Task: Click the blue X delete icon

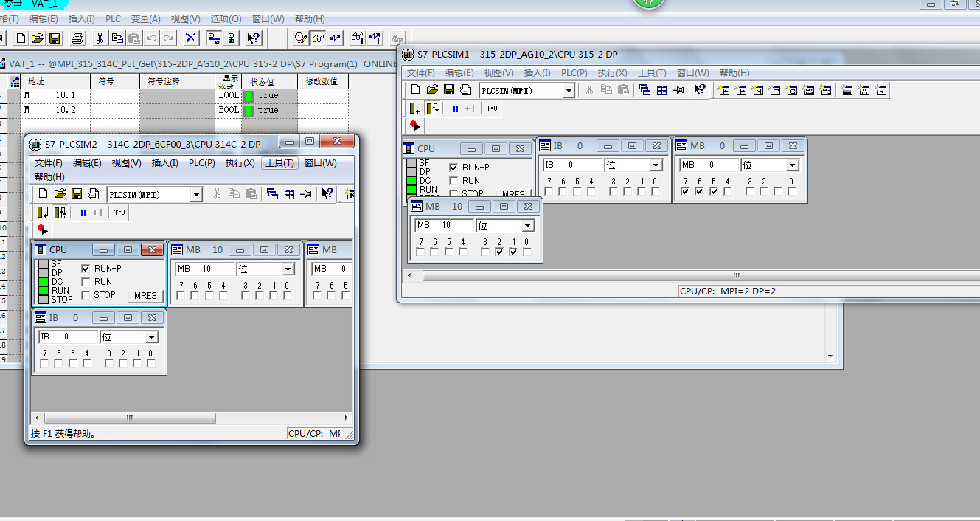Action: [x=190, y=38]
